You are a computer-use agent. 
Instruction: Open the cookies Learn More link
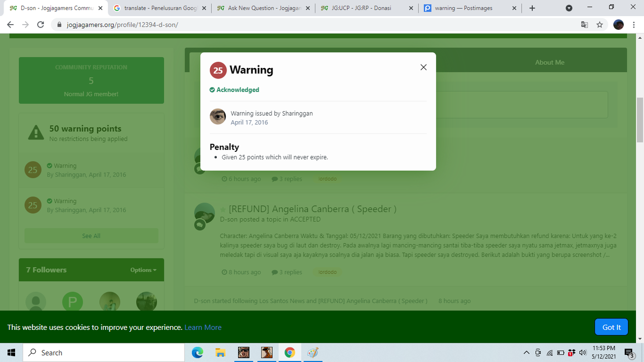click(x=203, y=327)
